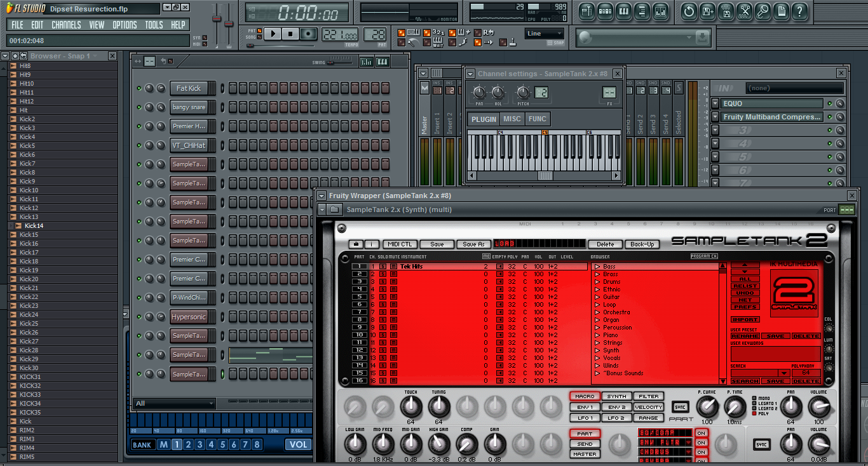Click the lock icon button in SampleTank
This screenshot has height=466, width=868.
pyautogui.click(x=356, y=244)
